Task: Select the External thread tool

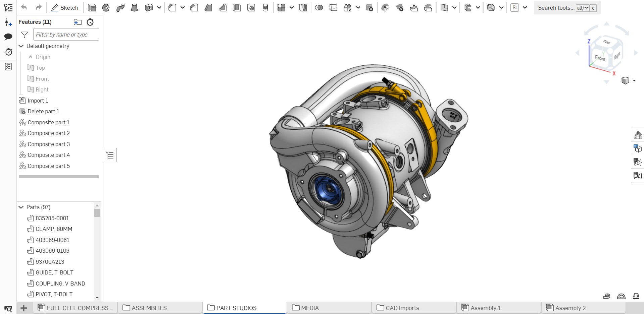Action: coord(265,8)
